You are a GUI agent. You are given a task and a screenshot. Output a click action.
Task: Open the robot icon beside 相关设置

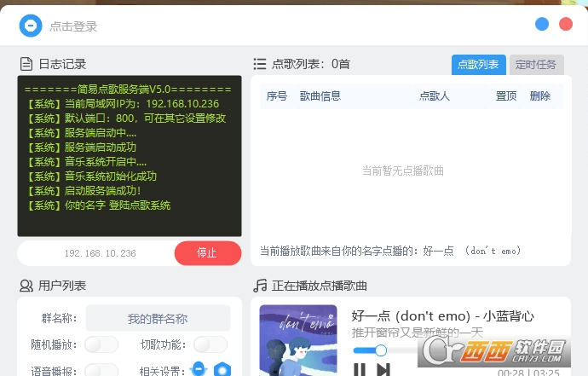199,369
